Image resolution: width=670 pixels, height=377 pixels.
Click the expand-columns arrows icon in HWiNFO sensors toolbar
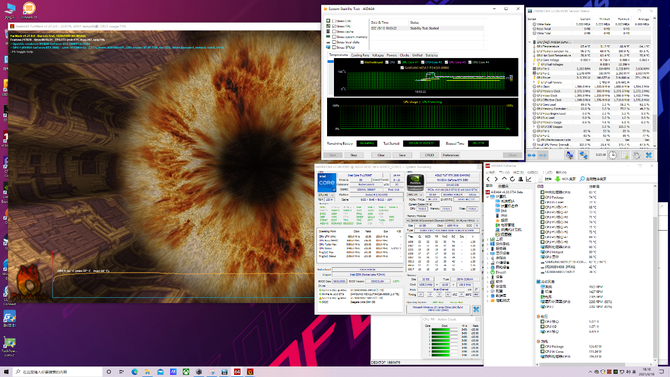(532, 156)
